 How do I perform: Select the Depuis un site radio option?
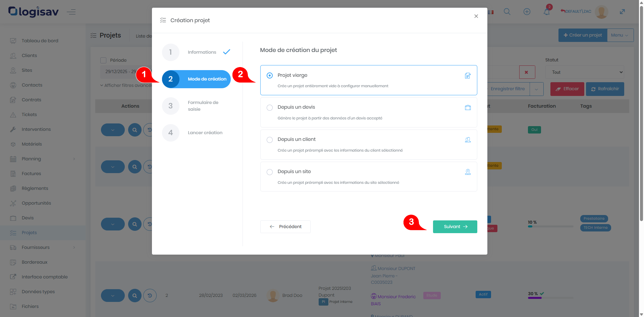click(270, 172)
